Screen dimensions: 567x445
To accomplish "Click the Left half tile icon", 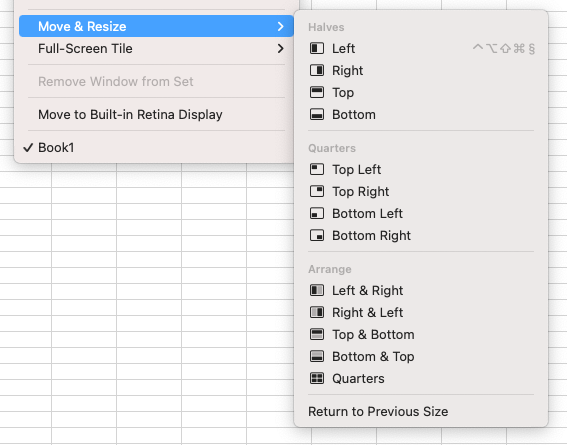I will [x=317, y=48].
